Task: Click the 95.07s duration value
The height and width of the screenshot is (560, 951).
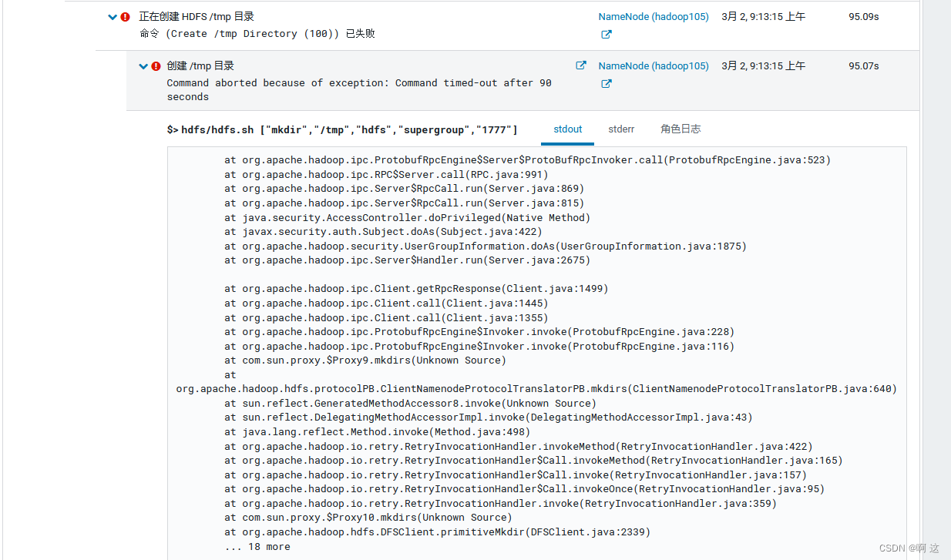Action: click(863, 66)
